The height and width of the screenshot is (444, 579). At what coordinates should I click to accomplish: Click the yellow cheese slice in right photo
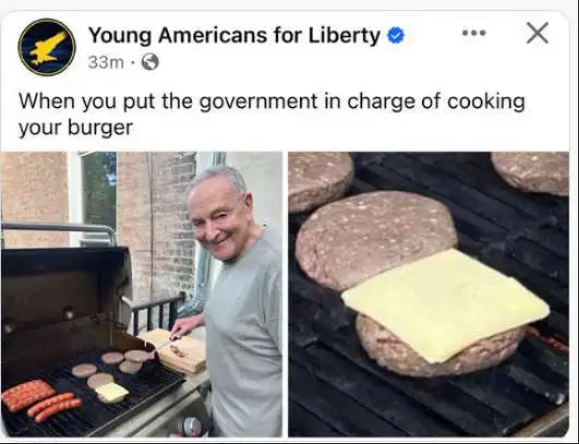tap(446, 304)
